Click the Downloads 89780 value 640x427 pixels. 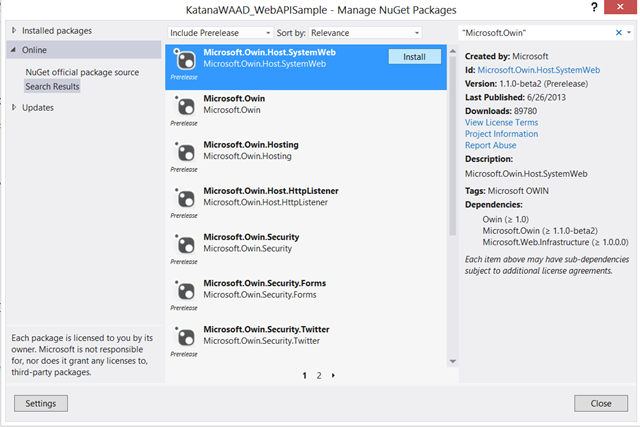coord(525,111)
